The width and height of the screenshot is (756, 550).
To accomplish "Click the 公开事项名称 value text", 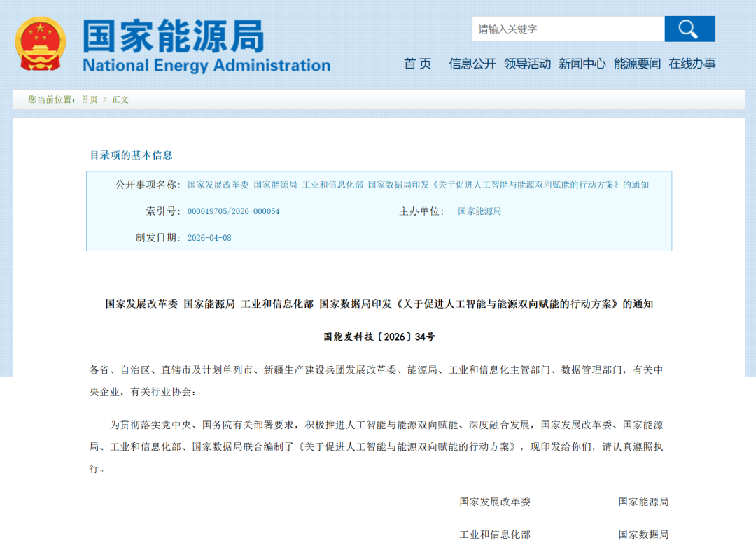I will tap(418, 185).
